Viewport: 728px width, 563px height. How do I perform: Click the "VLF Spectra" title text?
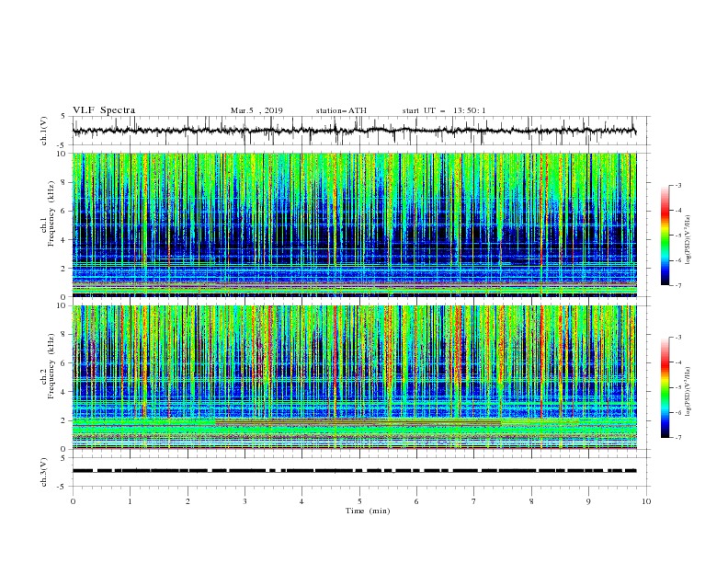pyautogui.click(x=104, y=110)
